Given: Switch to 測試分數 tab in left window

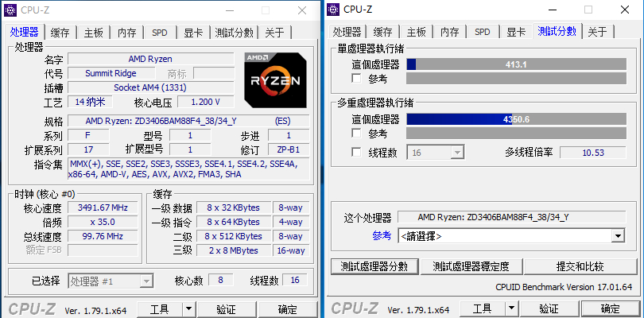Looking at the screenshot, I should click(234, 33).
